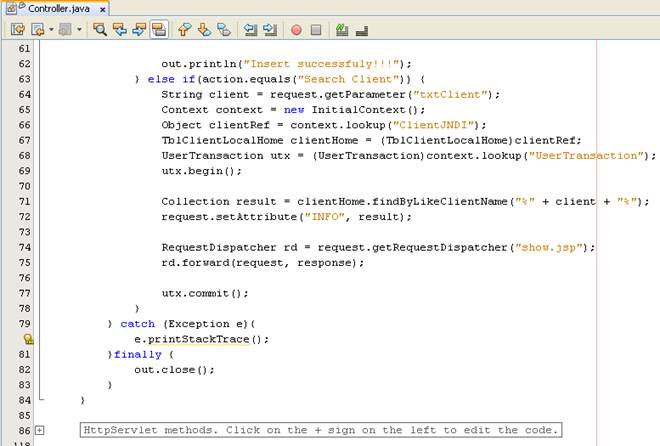Click the Stop Macro Recording square icon
Screen dimensions: 660x446
[316, 29]
